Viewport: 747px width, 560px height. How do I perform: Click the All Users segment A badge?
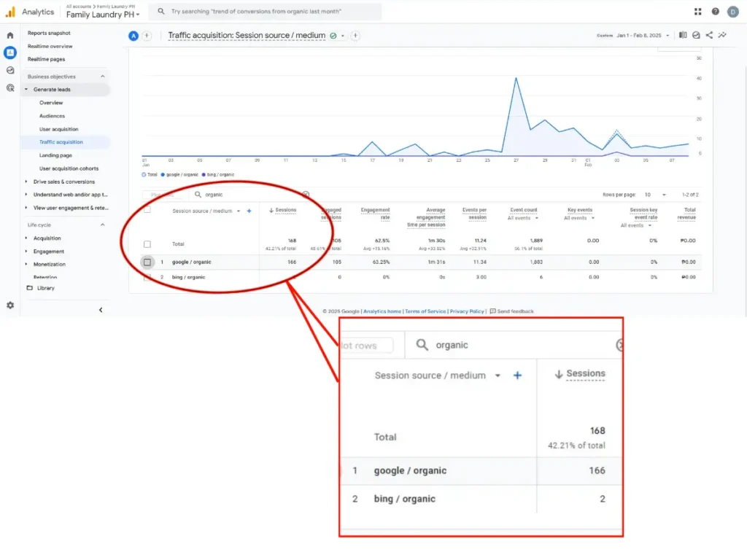click(133, 36)
